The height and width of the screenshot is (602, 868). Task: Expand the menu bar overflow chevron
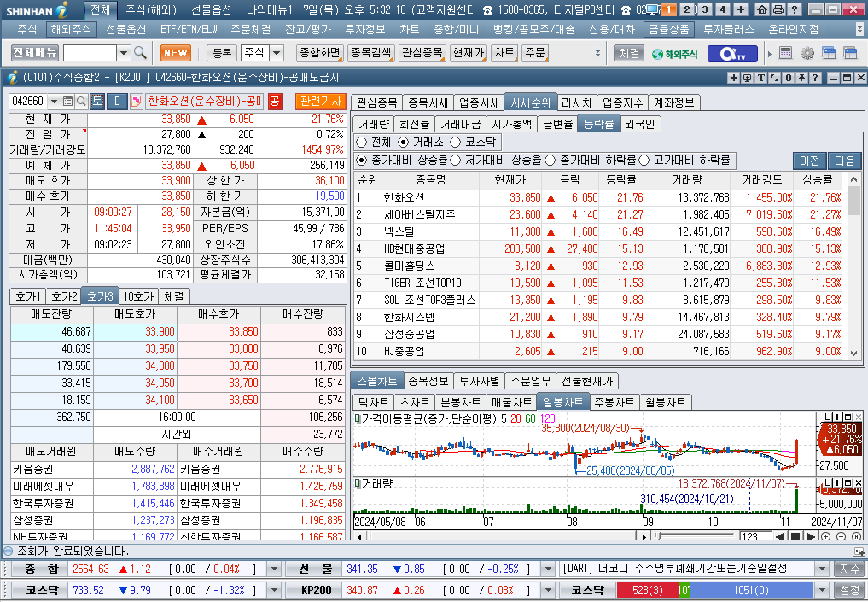click(859, 29)
